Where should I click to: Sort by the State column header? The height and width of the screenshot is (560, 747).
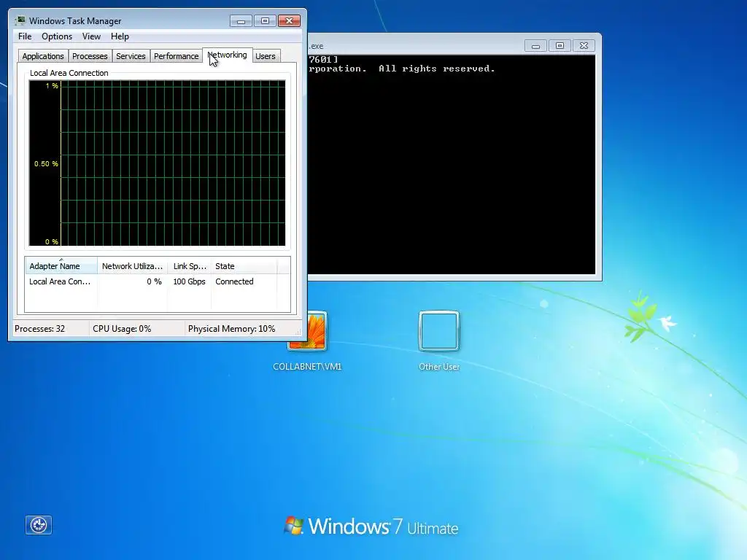(244, 265)
